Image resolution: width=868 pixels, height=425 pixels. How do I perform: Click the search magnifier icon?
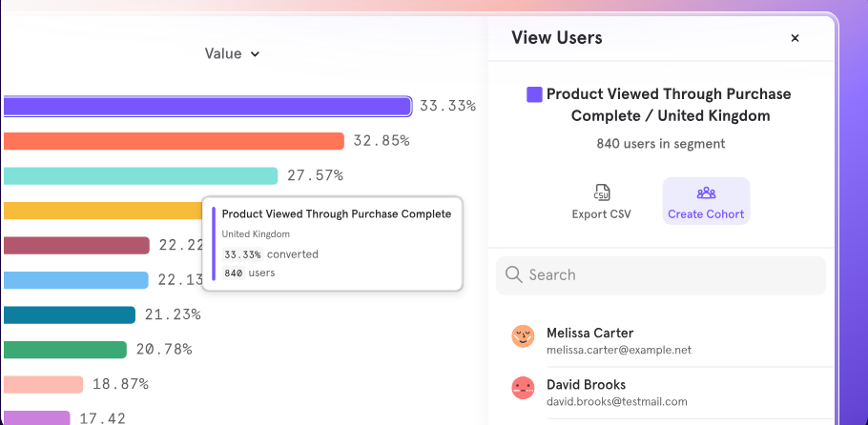pos(514,274)
